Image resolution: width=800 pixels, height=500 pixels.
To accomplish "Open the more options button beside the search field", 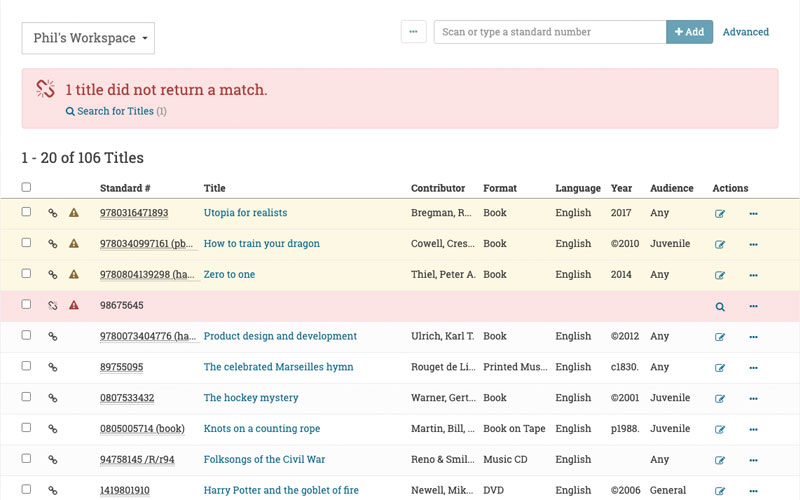I will click(413, 32).
